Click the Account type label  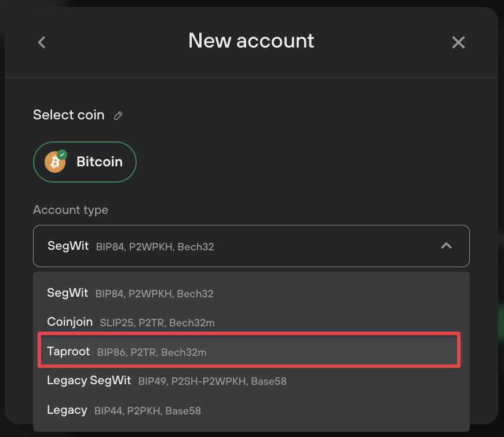(x=71, y=210)
